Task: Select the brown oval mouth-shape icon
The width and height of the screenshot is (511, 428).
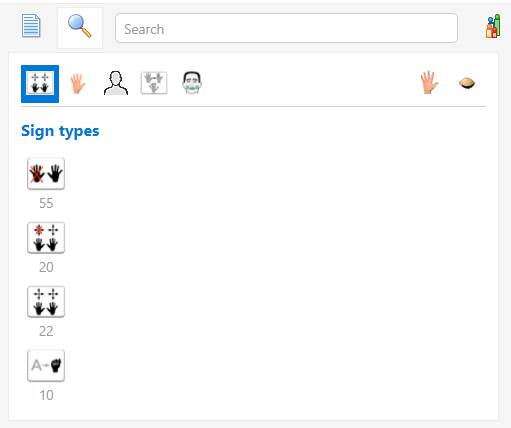Action: coord(467,83)
